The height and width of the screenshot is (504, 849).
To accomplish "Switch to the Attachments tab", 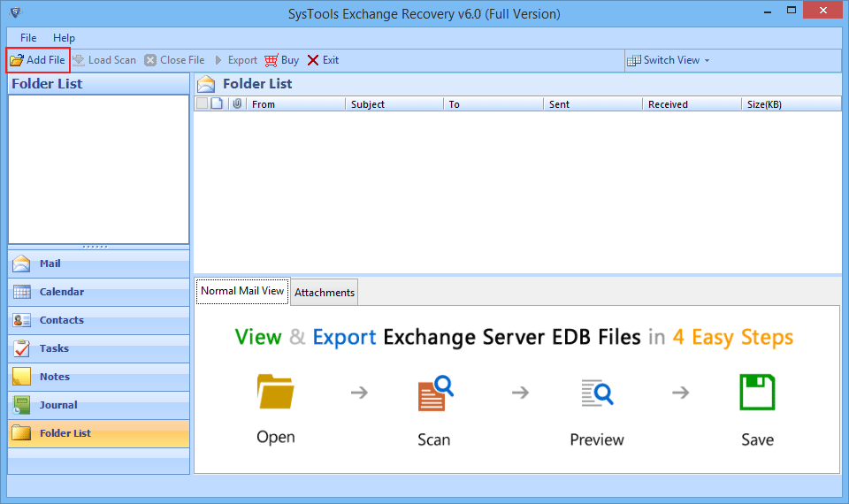I will pos(325,293).
